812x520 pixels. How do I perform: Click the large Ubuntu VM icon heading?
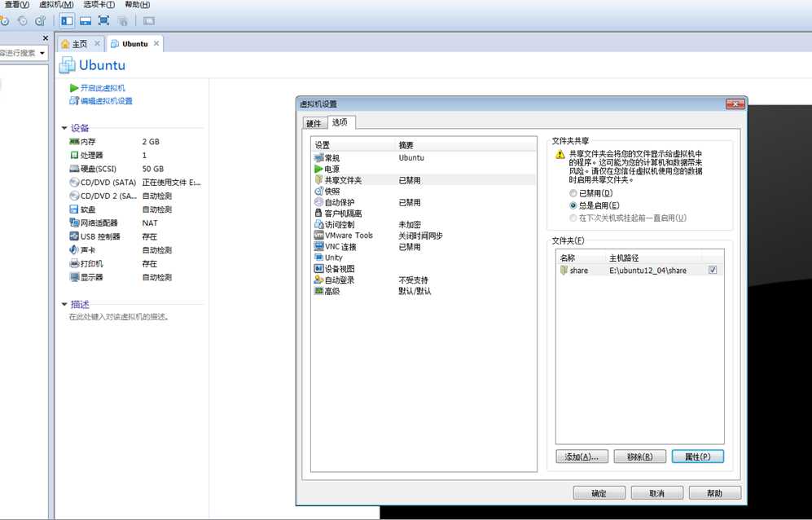(67, 65)
